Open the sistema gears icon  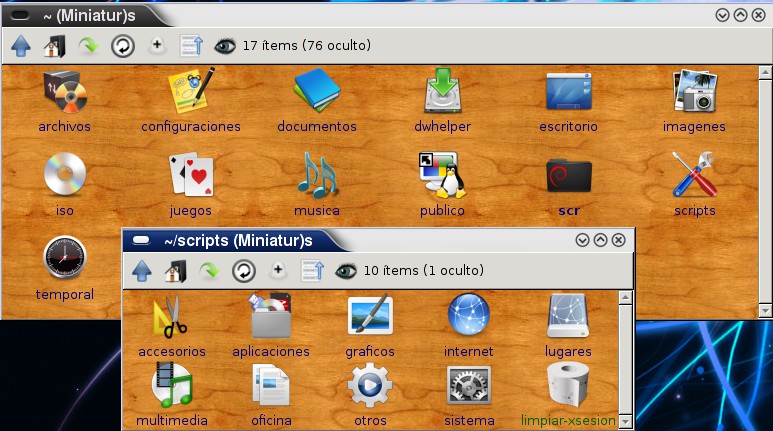point(468,385)
